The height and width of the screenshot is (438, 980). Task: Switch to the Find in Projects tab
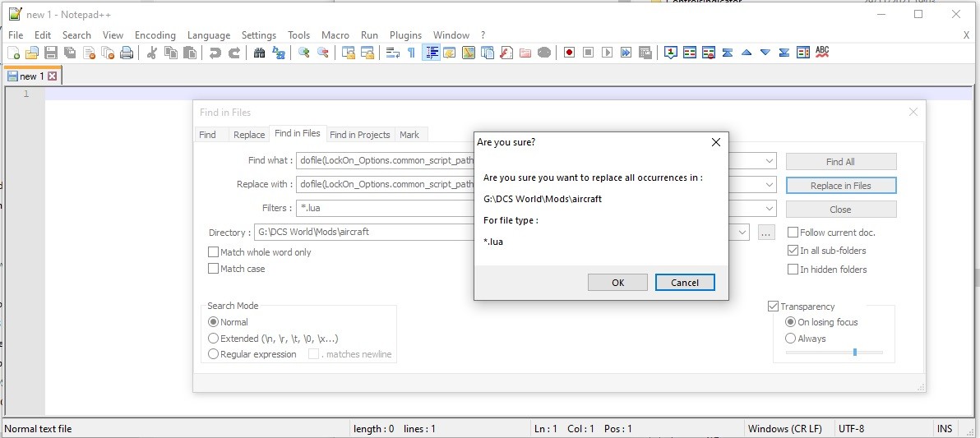click(359, 134)
